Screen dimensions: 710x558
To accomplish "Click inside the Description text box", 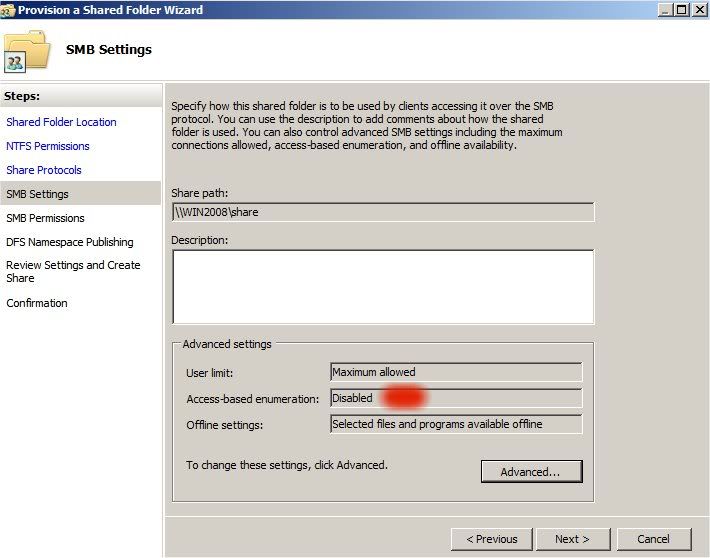I will (383, 287).
